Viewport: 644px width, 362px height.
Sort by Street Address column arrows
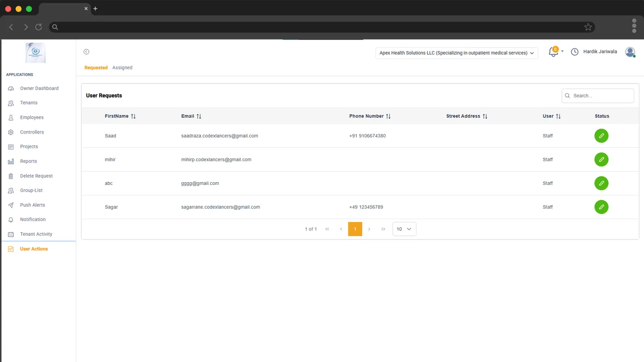[485, 116]
